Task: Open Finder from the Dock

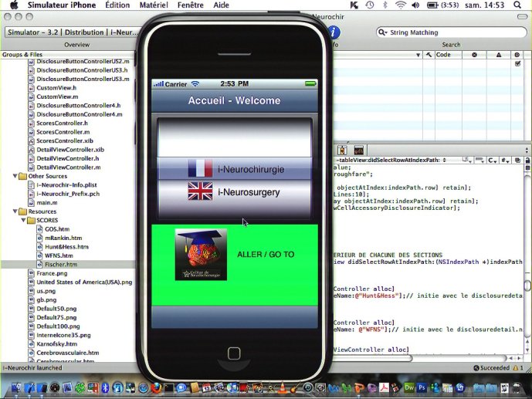Action: click(15, 387)
